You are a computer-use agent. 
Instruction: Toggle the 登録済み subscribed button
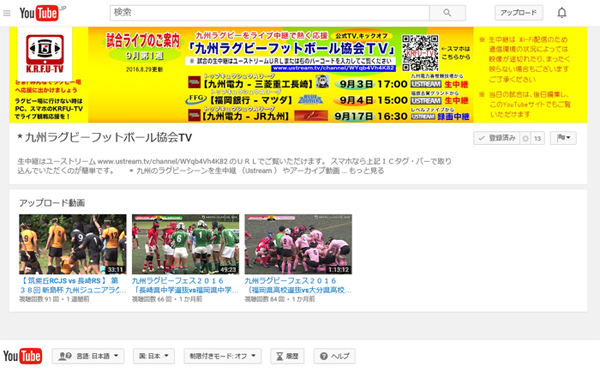pyautogui.click(x=497, y=138)
